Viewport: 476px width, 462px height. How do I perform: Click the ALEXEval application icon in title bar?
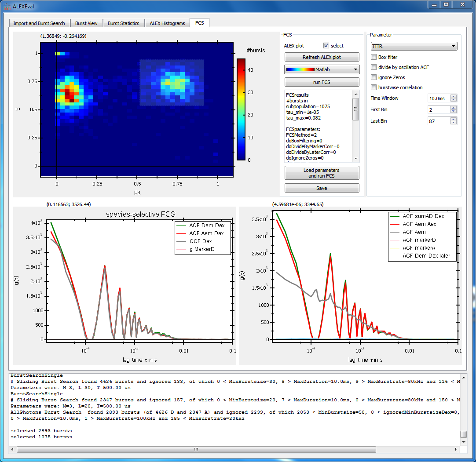tap(7, 6)
